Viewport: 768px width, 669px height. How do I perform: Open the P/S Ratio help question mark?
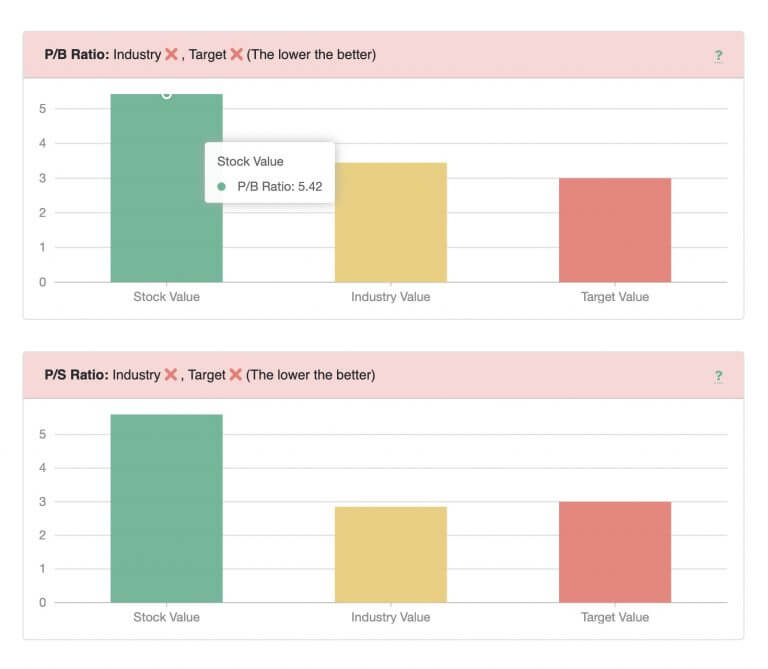coord(718,376)
